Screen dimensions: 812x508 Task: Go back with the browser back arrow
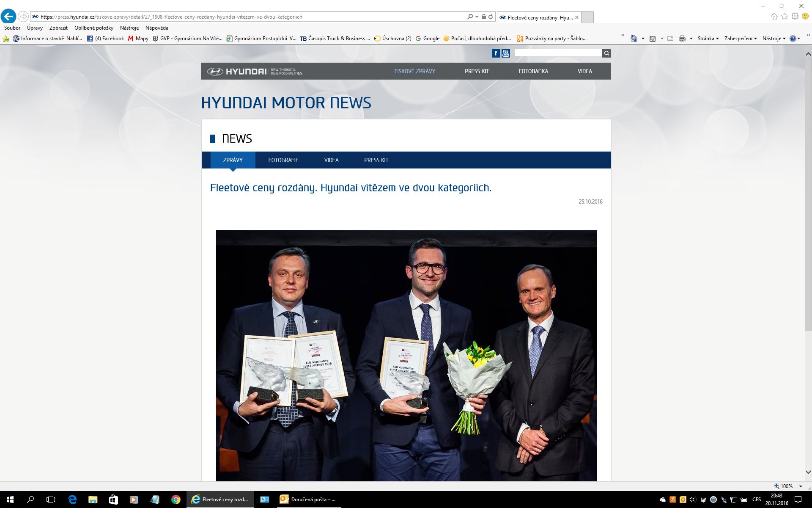(8, 17)
